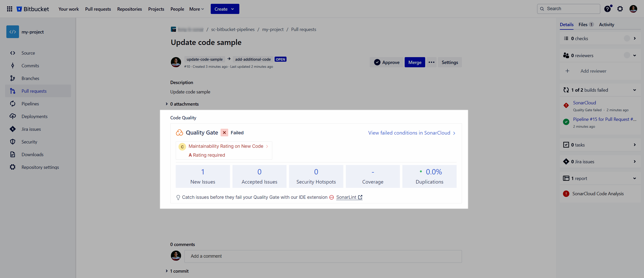Go to Commits in the sidebar
The width and height of the screenshot is (644, 278).
pyautogui.click(x=38, y=66)
